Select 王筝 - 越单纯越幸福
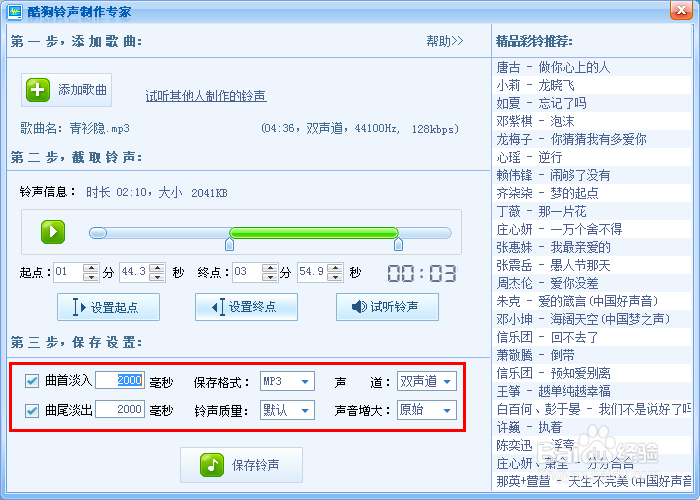Viewport: 700px width, 500px height. pyautogui.click(x=592, y=391)
